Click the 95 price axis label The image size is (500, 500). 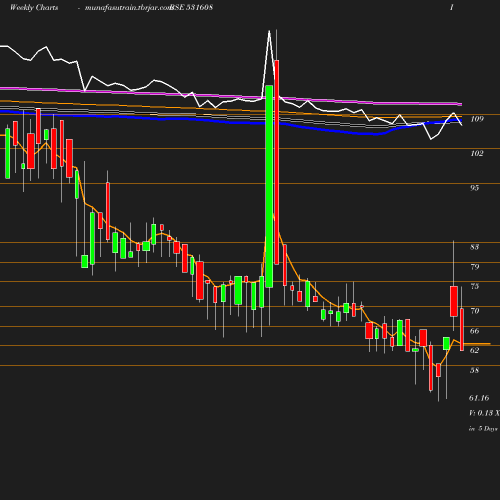pyautogui.click(x=474, y=188)
